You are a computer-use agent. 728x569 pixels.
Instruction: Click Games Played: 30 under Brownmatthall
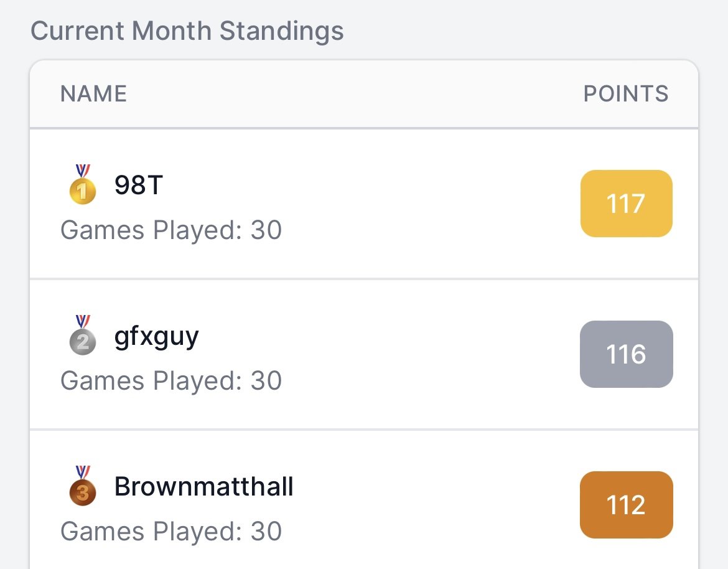tap(171, 531)
